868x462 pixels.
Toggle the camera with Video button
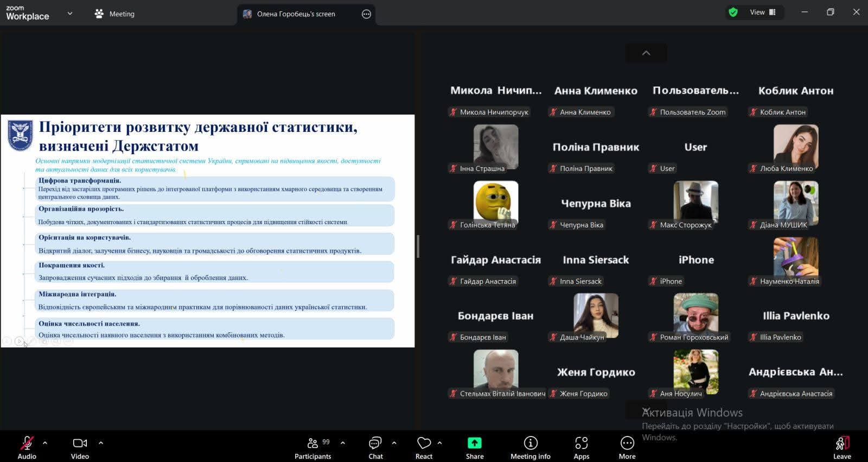pos(80,448)
